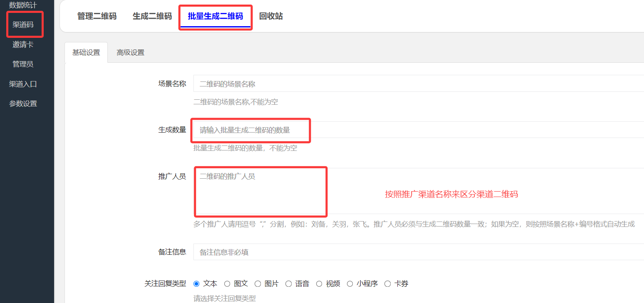Select 基础设置 sub-tab
This screenshot has height=303, width=644.
[x=86, y=52]
